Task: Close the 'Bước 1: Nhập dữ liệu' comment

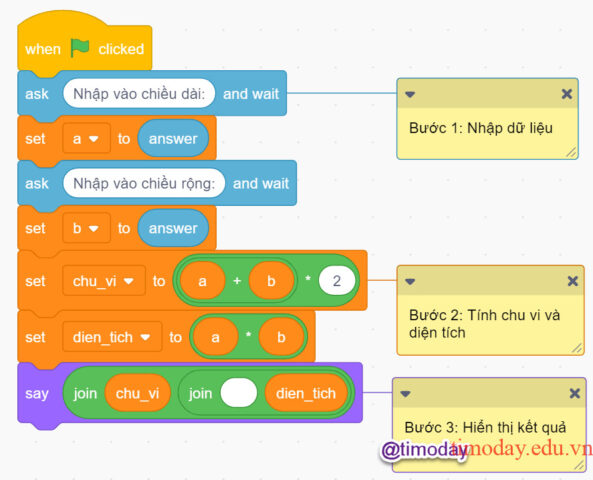Action: click(567, 94)
